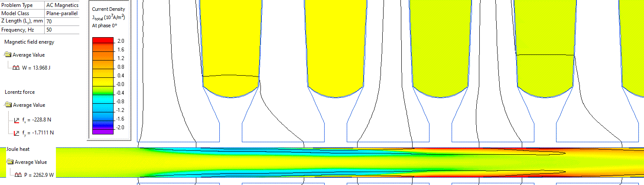The width and height of the screenshot is (644, 185).
Task: Click the Lorentz force Average Value folder icon
Action: [x=8, y=105]
